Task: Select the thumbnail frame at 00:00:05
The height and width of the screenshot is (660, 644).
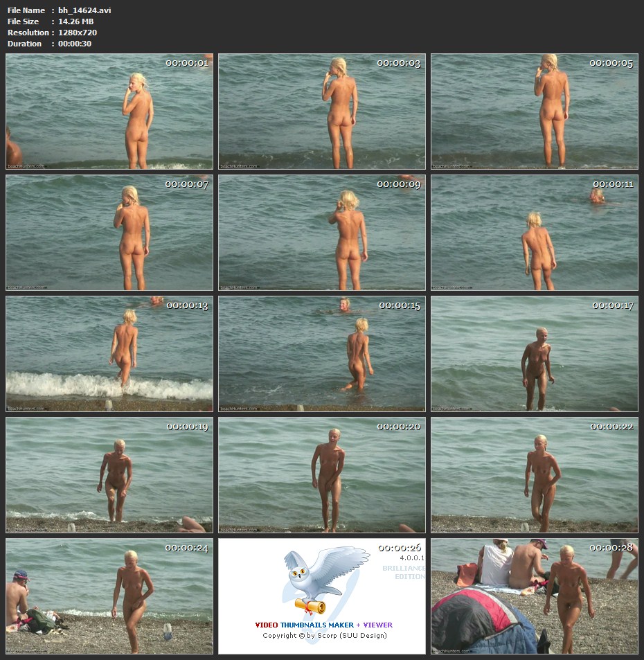Action: point(534,112)
